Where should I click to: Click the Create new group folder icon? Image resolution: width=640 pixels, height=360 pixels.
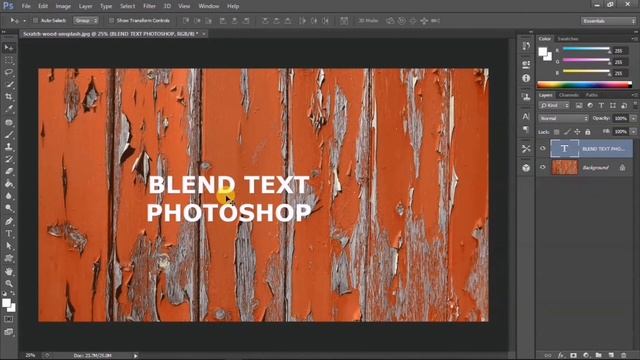pyautogui.click(x=598, y=356)
